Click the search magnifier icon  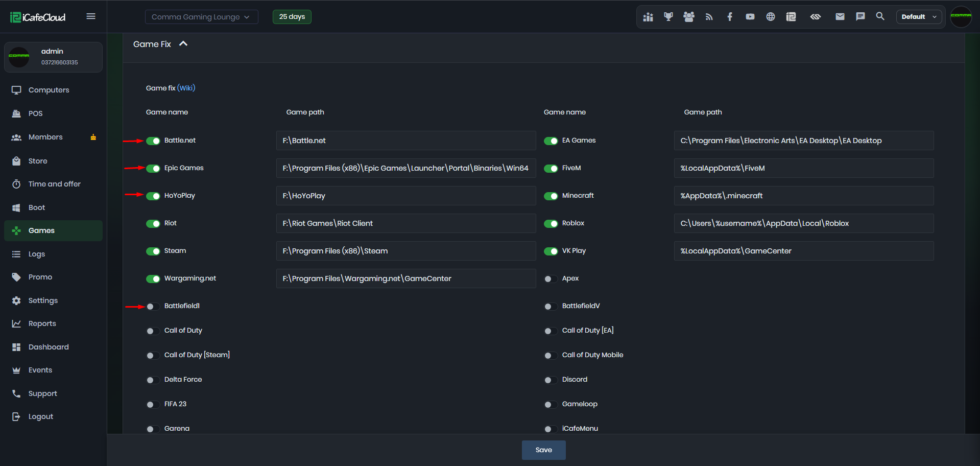880,16
